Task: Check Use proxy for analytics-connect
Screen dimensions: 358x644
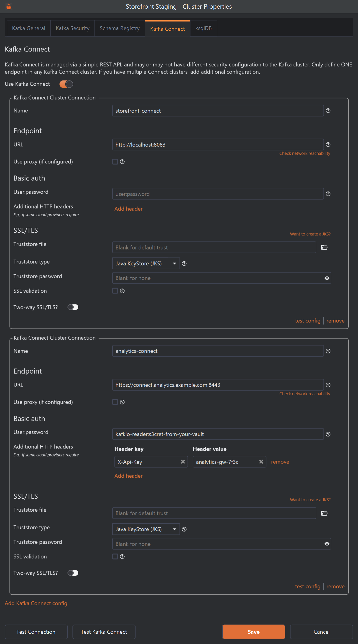Action: point(115,402)
